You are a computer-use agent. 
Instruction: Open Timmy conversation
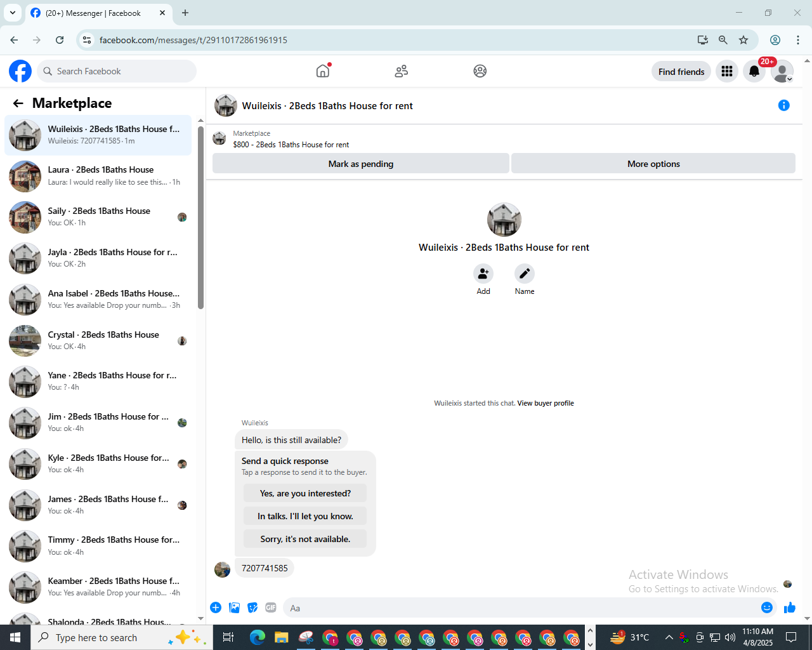(x=98, y=546)
